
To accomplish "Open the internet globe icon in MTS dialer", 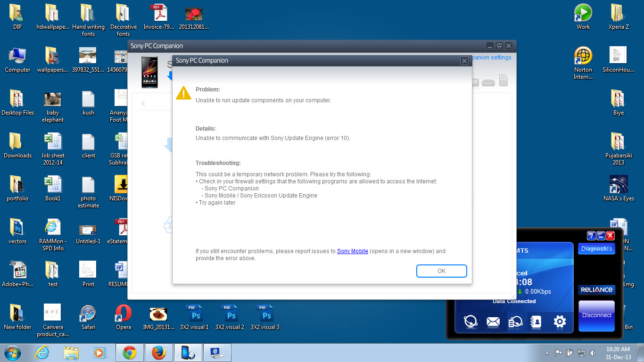I will pos(471,321).
